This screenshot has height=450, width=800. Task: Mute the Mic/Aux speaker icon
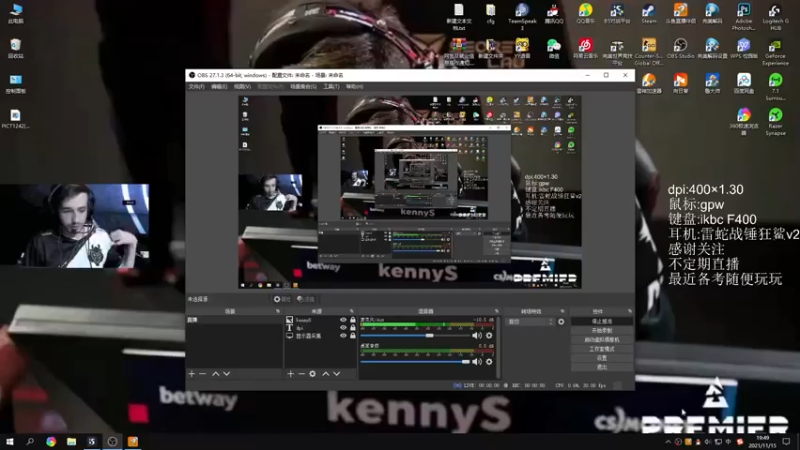click(x=477, y=336)
